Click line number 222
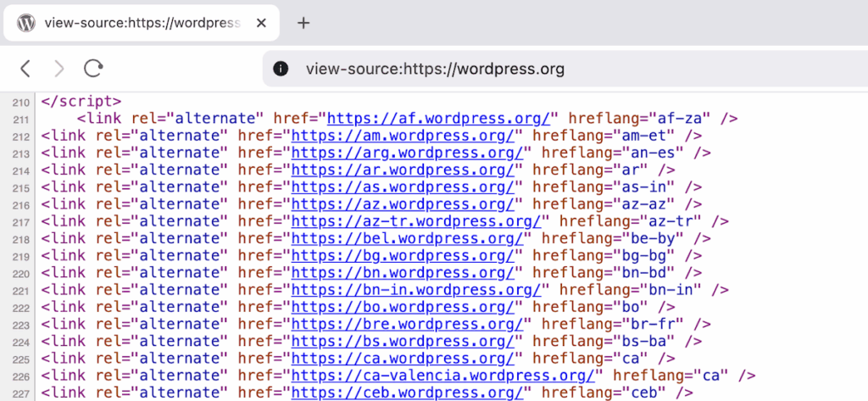 coord(20,309)
